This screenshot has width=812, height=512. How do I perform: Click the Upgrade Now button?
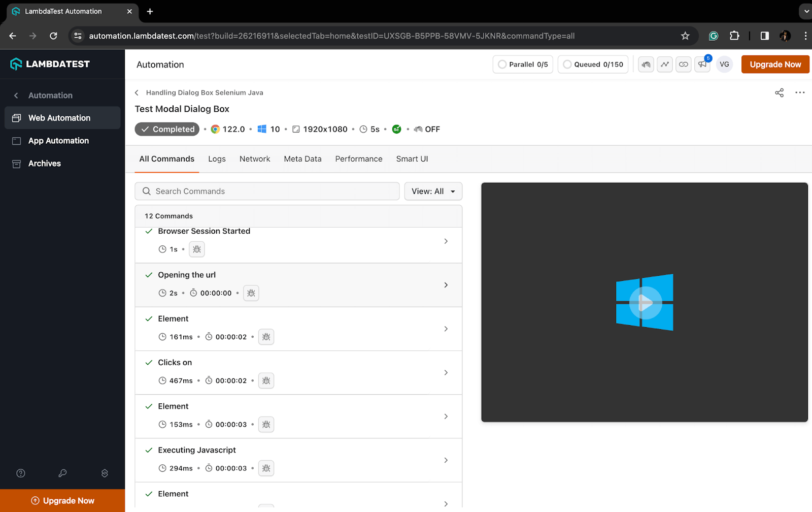775,65
